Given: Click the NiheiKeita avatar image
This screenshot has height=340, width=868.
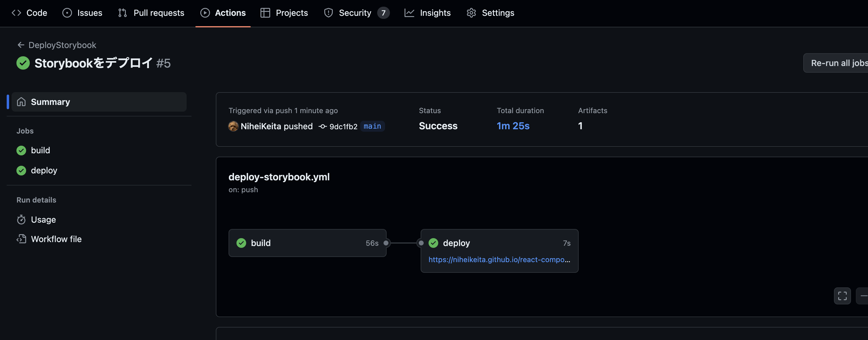Looking at the screenshot, I should click(233, 126).
